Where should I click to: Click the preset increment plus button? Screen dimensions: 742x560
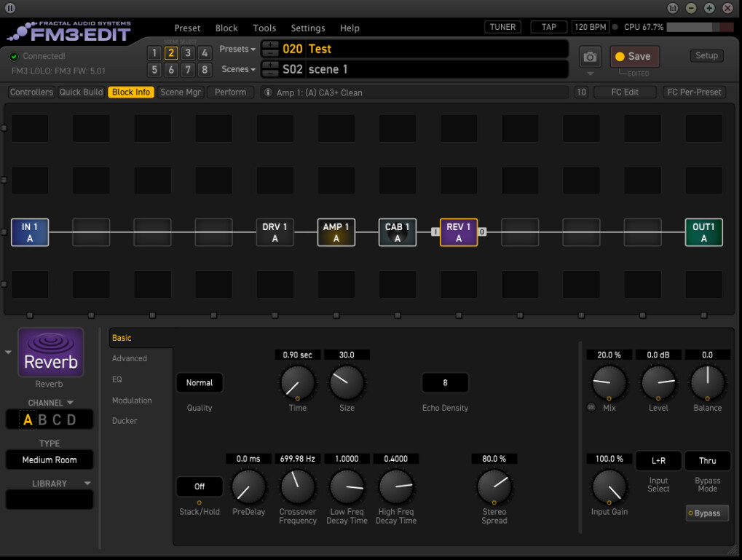tap(270, 45)
